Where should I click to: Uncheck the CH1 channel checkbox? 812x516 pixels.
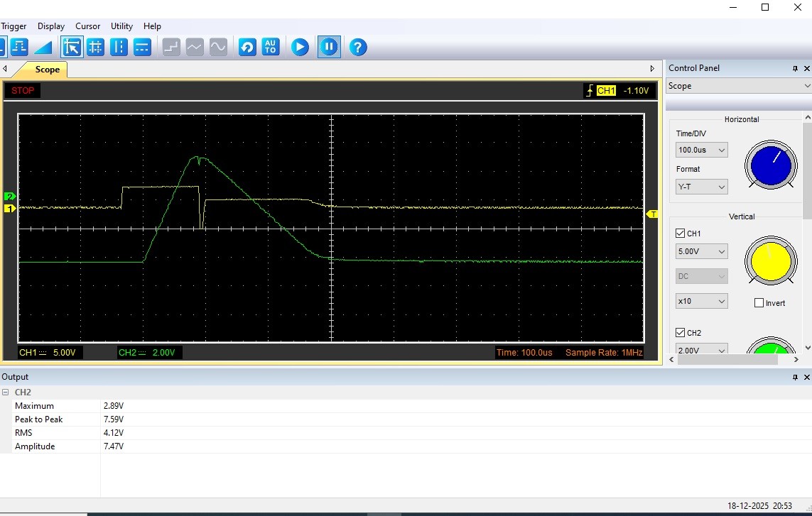[x=680, y=234]
